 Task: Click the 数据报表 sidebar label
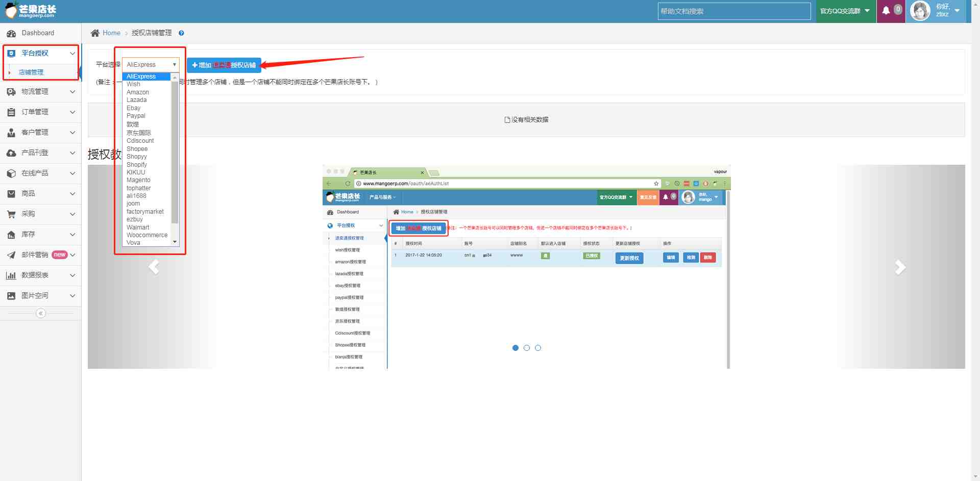tap(35, 275)
